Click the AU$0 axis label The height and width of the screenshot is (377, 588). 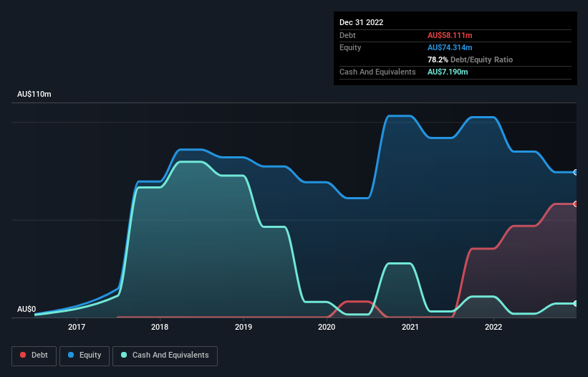26,309
